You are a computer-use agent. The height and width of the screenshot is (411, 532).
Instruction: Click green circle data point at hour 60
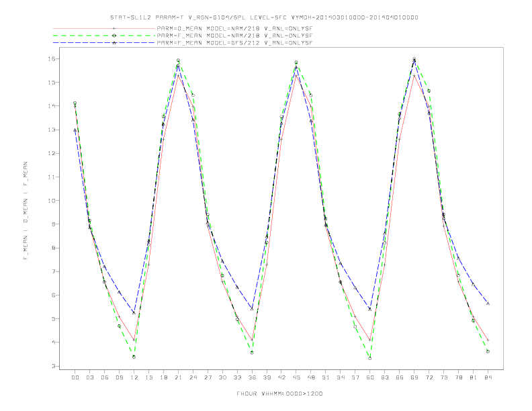pyautogui.click(x=370, y=358)
